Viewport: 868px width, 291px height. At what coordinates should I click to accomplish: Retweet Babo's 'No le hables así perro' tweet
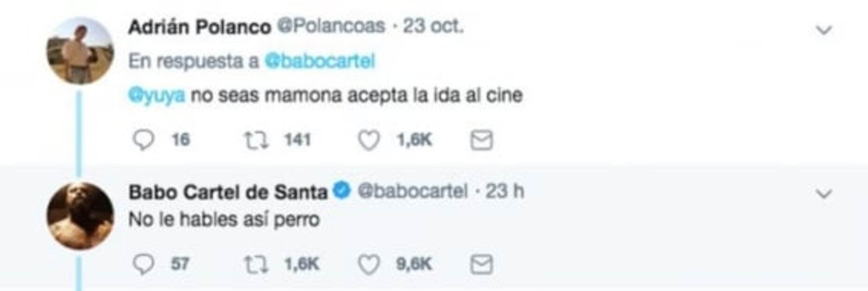point(256,264)
